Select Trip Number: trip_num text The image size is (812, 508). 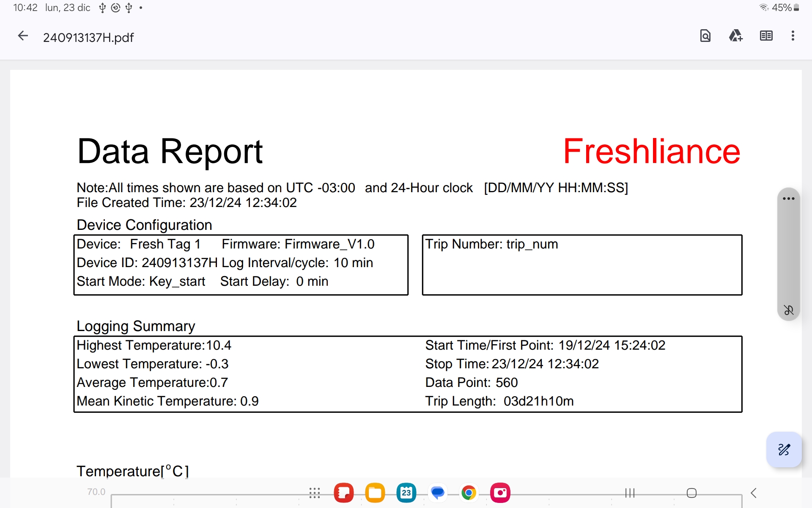(x=491, y=244)
